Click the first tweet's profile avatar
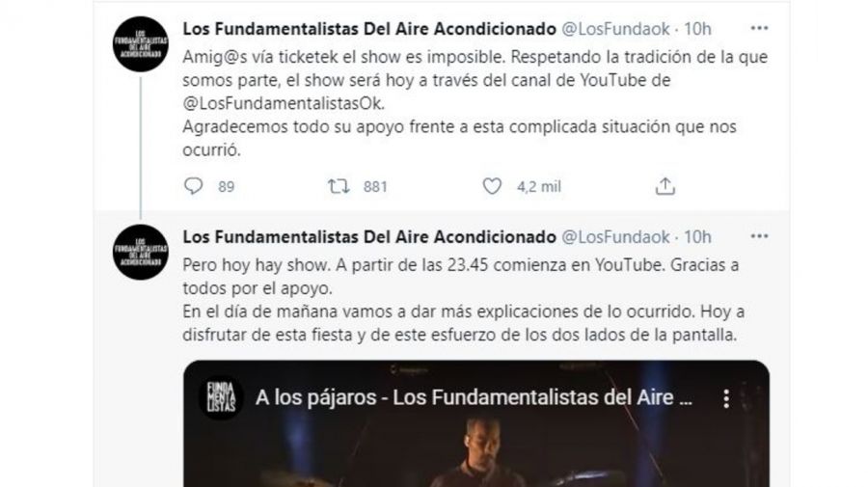The width and height of the screenshot is (868, 487). pyautogui.click(x=141, y=44)
